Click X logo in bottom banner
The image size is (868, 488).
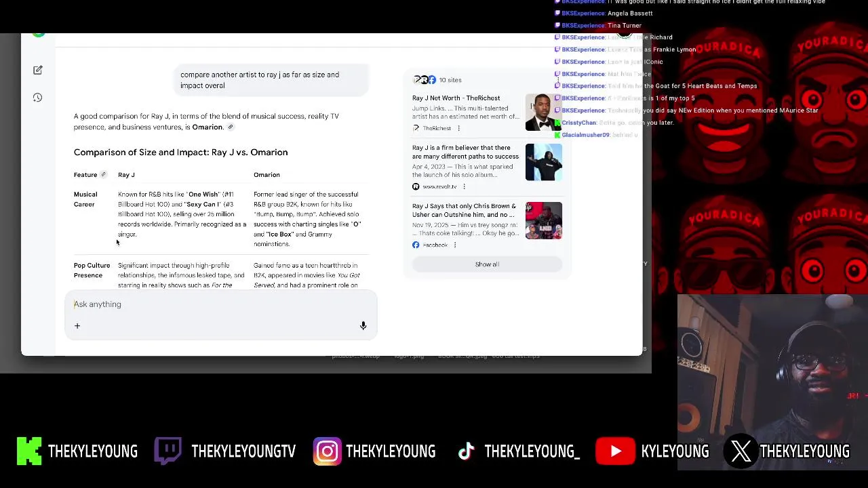(x=741, y=451)
